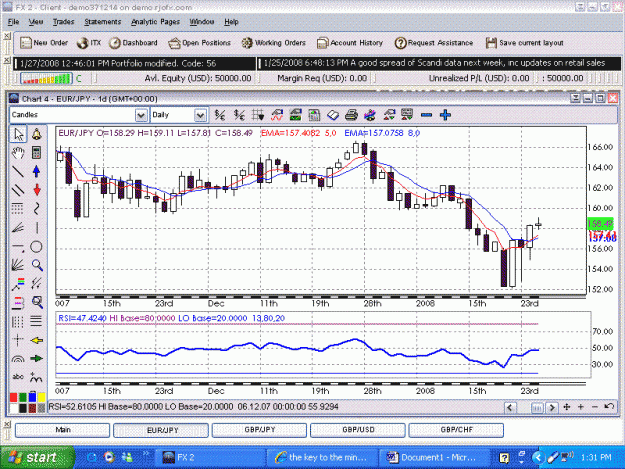625x469 pixels.
Task: Click the red wave indicator icon in chart toolbar
Action: [x=277, y=115]
